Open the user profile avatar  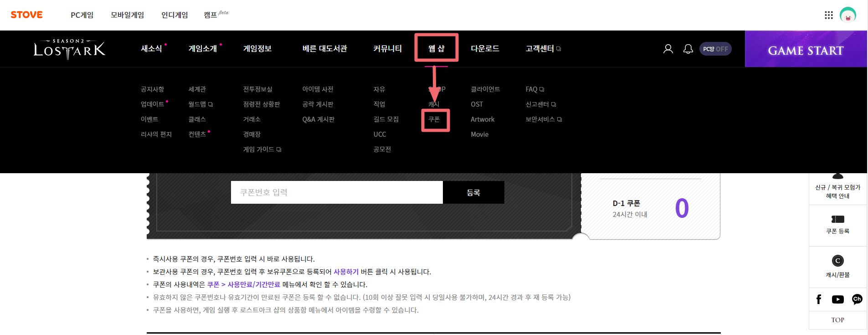tap(848, 15)
